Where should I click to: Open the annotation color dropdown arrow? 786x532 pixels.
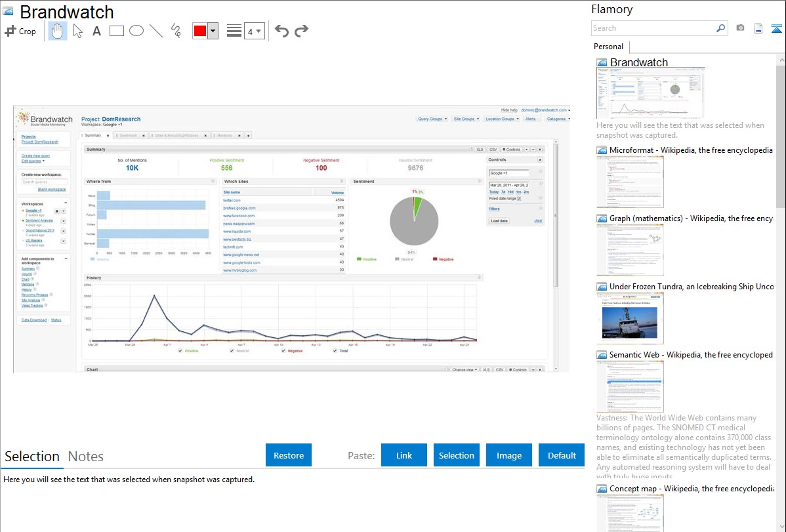[x=213, y=31]
